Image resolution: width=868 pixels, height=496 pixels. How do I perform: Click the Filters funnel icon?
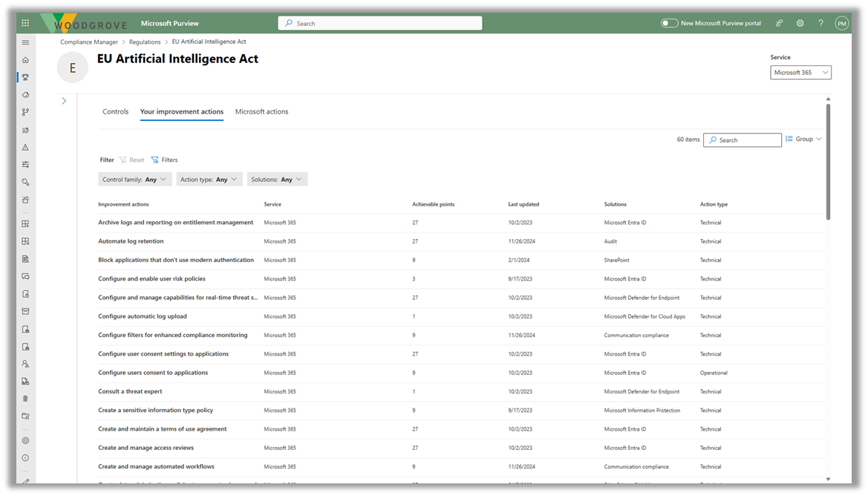tap(155, 160)
